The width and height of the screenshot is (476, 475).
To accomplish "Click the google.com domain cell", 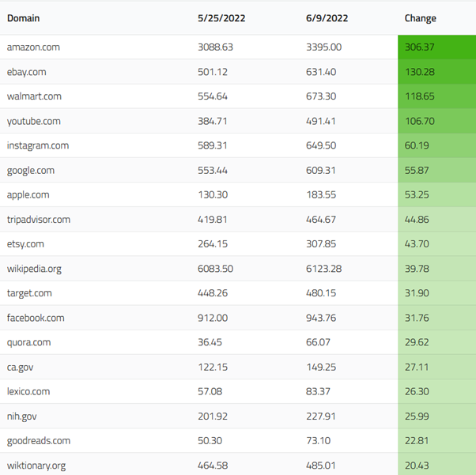I will (31, 170).
